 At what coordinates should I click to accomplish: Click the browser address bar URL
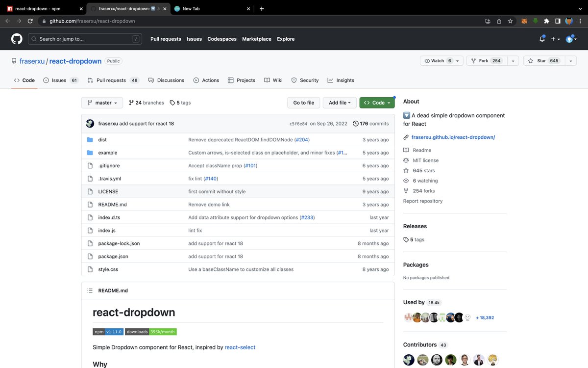click(92, 21)
